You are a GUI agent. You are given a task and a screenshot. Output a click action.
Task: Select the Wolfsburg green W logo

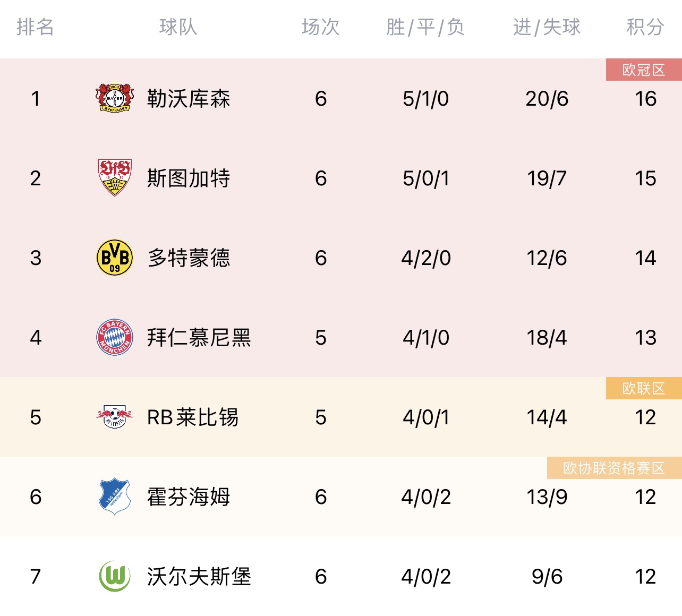coord(114,576)
